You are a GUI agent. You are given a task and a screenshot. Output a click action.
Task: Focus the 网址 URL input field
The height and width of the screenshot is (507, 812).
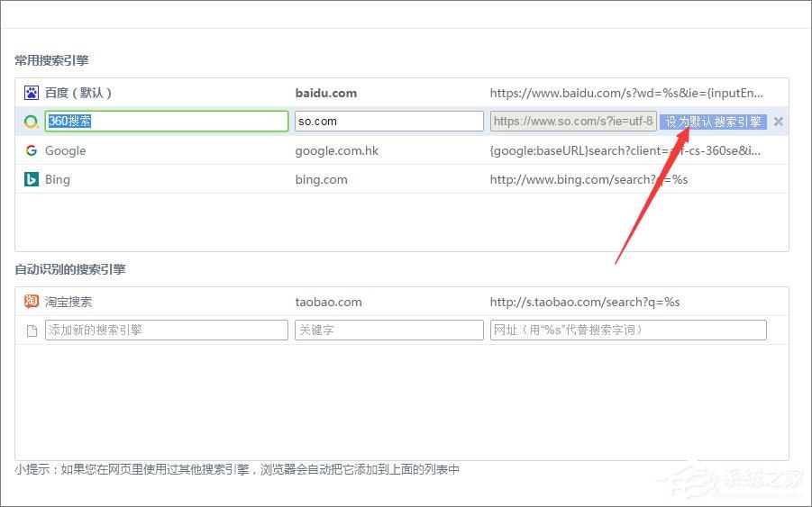point(628,330)
